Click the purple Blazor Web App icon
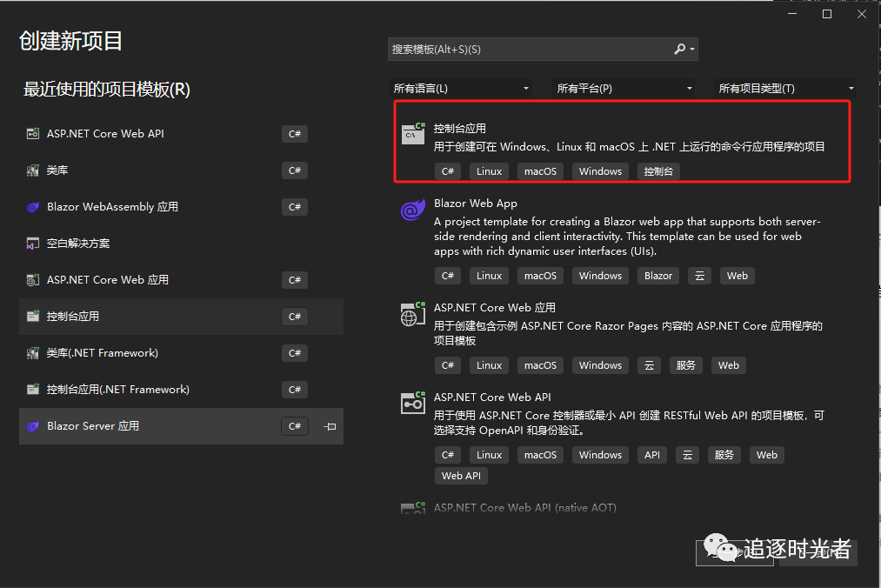This screenshot has width=881, height=588. coord(413,210)
